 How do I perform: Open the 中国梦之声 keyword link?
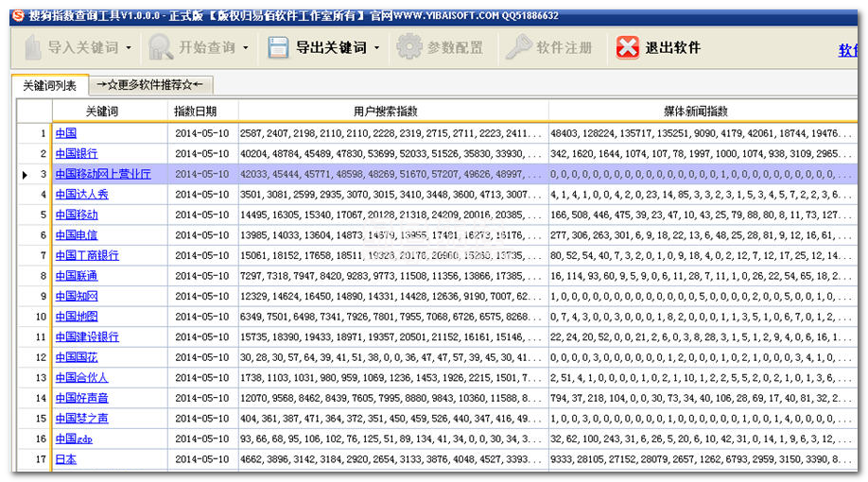(x=82, y=419)
